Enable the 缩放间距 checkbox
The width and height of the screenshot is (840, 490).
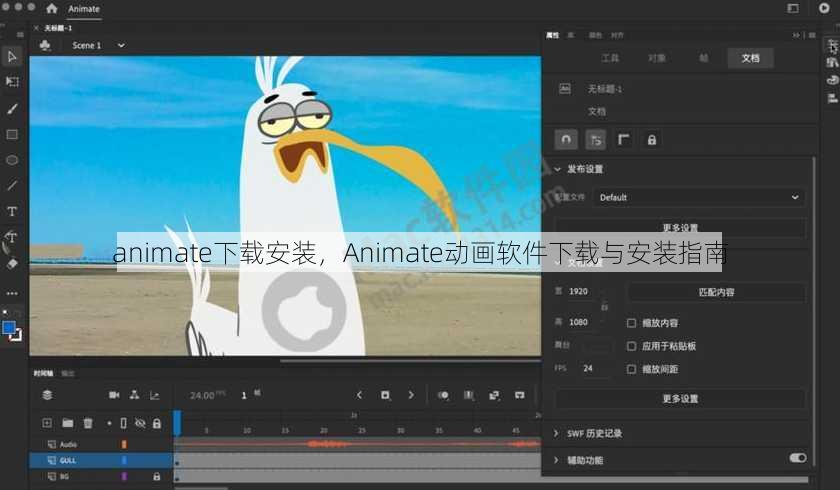pos(632,369)
